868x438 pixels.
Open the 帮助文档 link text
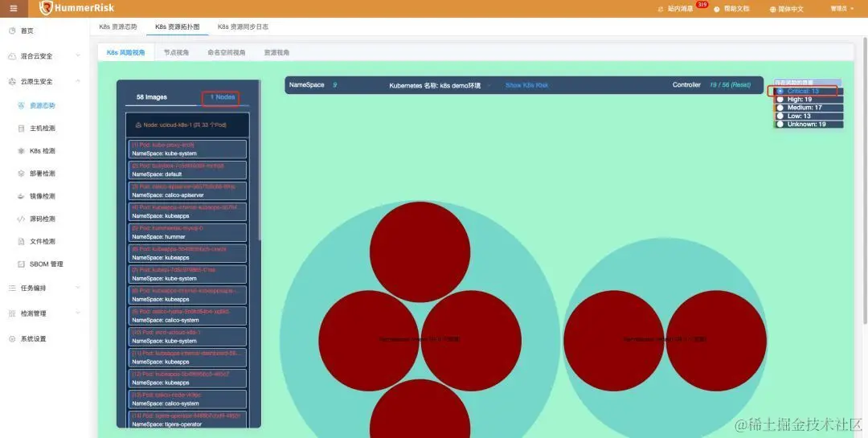point(736,9)
